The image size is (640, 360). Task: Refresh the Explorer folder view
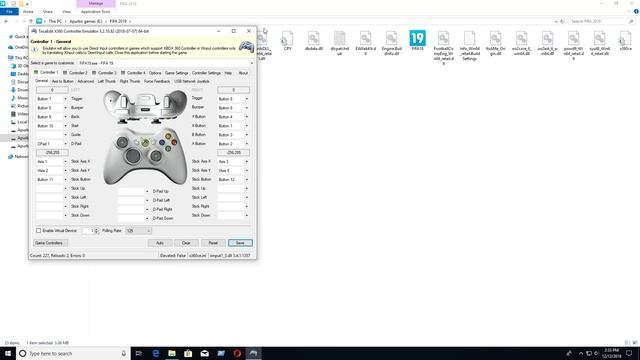click(562, 21)
